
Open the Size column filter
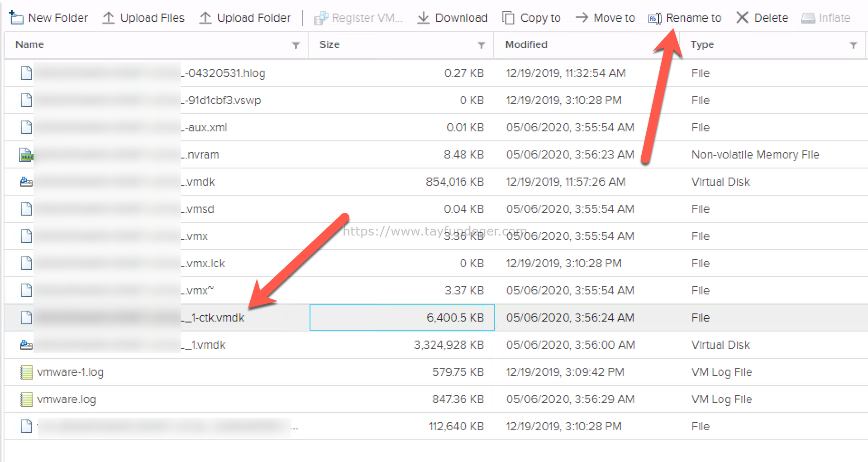point(482,45)
